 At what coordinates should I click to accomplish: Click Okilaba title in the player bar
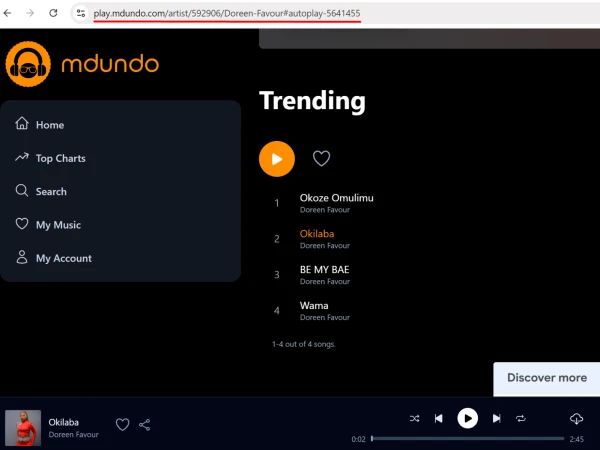(x=64, y=422)
